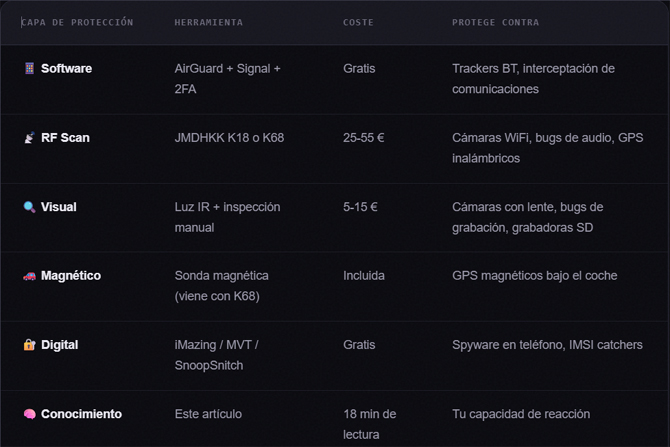The image size is (670, 447).
Task: Click the Conocimiento row label
Action: point(81,414)
